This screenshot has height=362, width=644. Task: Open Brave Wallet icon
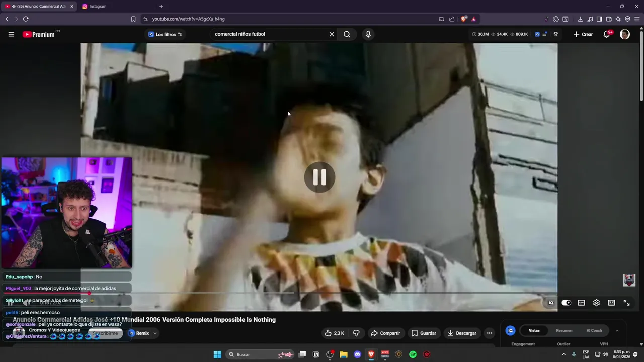[609, 19]
